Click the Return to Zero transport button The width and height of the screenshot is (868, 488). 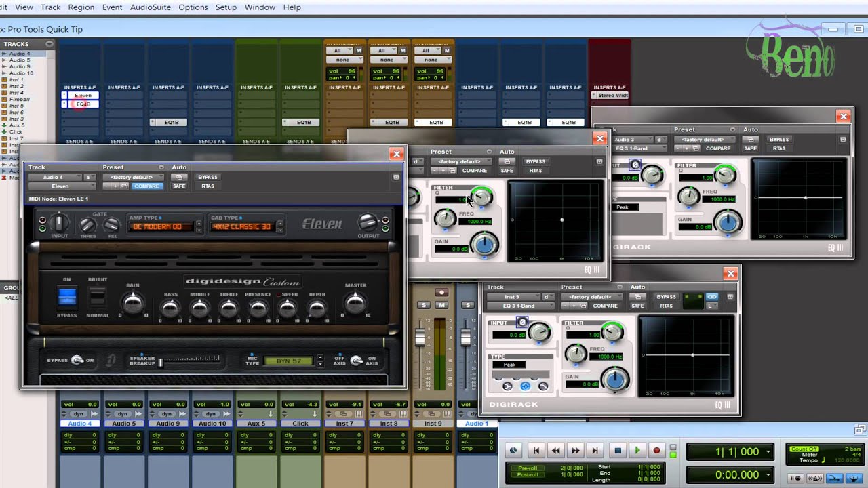tap(536, 450)
